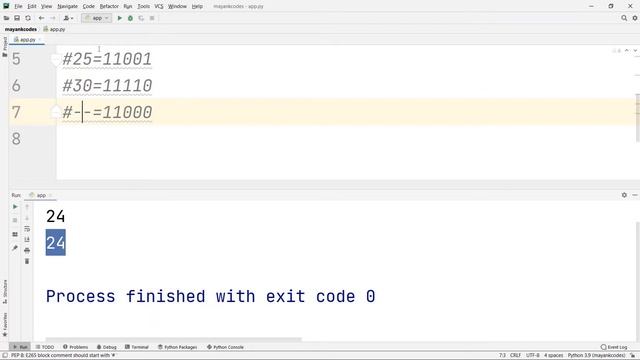
Task: Click 'Process finished with exit code 0' text
Action: point(210,296)
